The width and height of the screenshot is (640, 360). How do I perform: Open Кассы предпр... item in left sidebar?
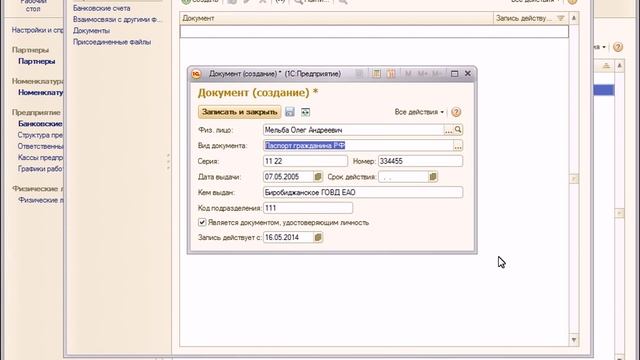[40, 158]
